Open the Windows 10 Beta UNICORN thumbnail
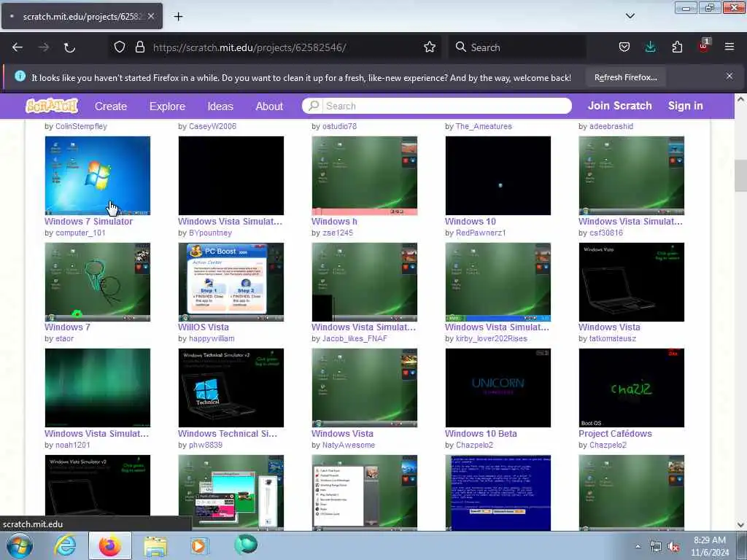This screenshot has width=747, height=560. (x=498, y=388)
